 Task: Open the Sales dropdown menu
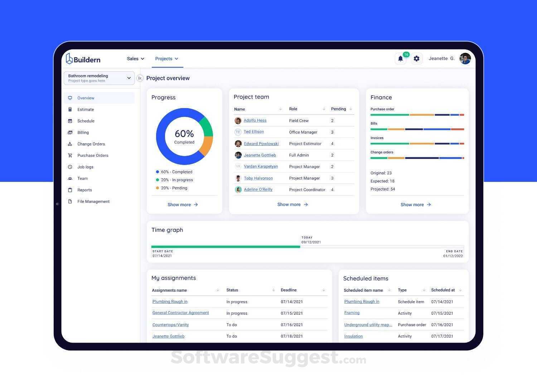pyautogui.click(x=136, y=59)
